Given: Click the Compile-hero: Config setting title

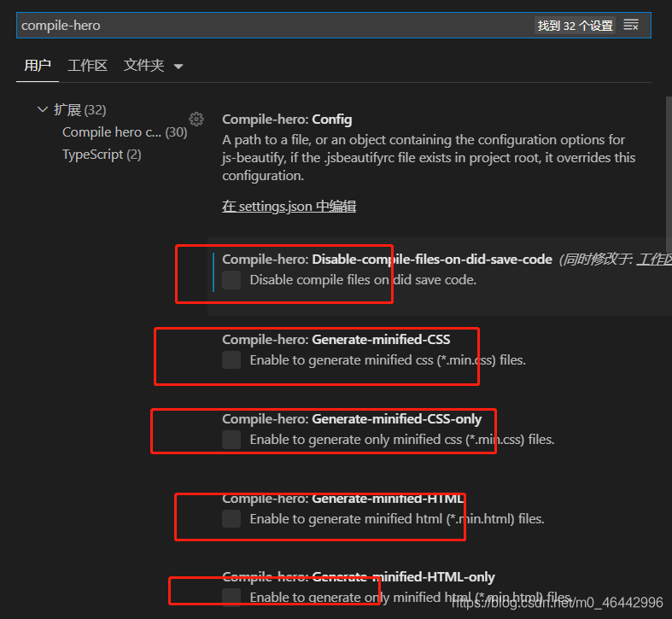Looking at the screenshot, I should pyautogui.click(x=287, y=120).
